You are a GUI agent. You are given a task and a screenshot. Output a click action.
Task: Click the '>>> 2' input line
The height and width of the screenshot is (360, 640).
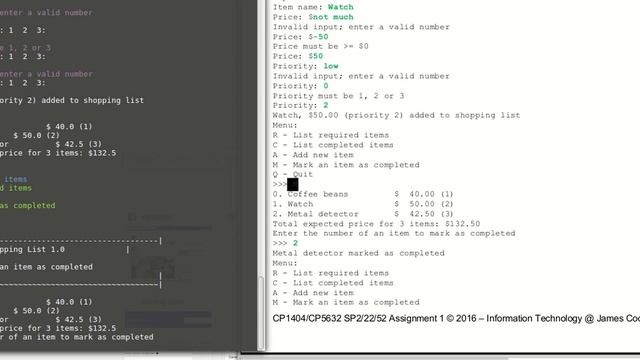(x=285, y=243)
